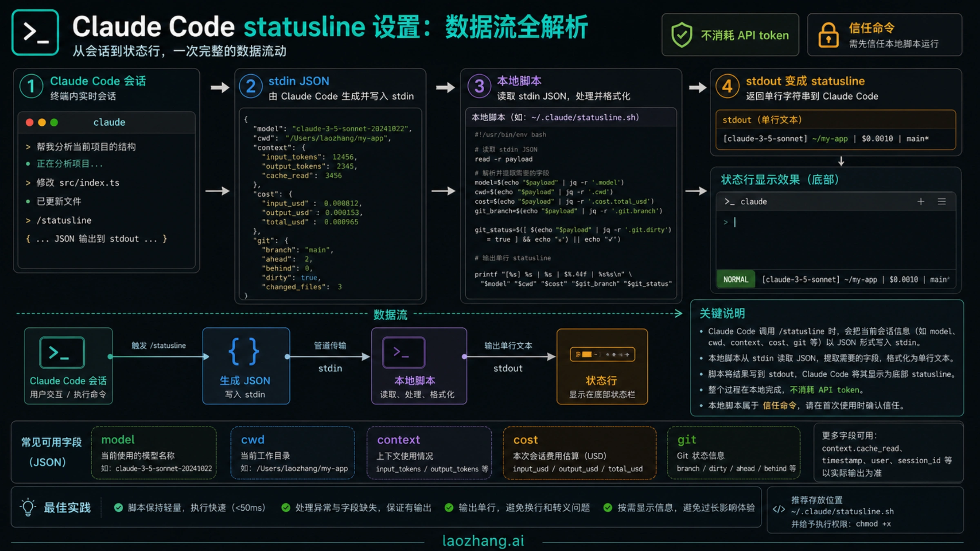
Task: Select the model field card
Action: click(154, 453)
